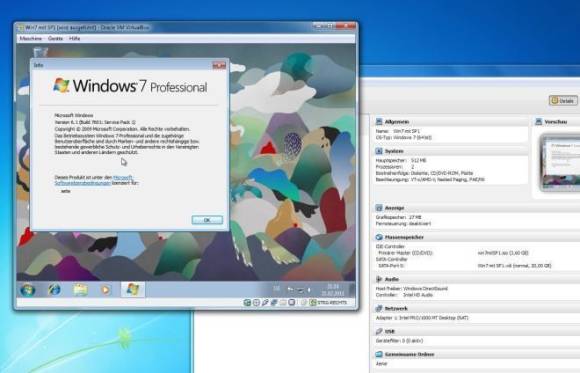Launch Internet Explorer from the guest taskbar
The image size is (580, 373).
pos(54,290)
